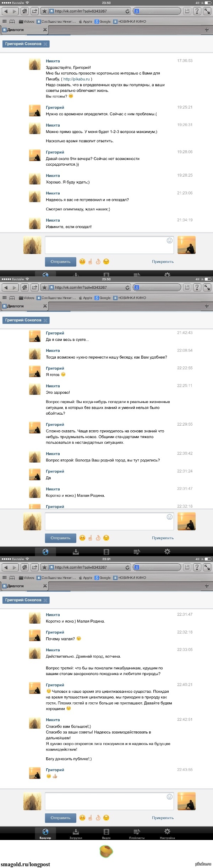Bookmark the page with the star below 23:51
This screenshot has width=213, height=868.
44,568
